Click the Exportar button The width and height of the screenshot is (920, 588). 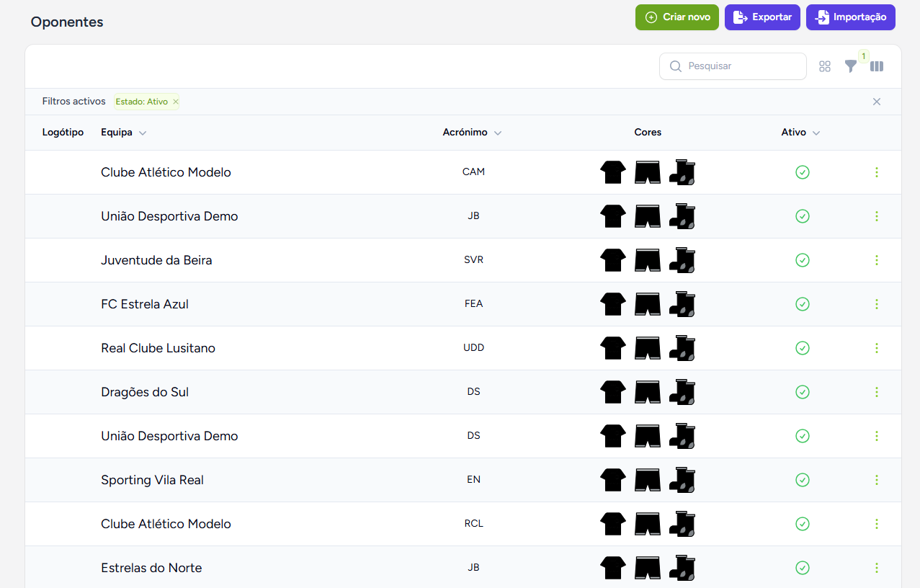[762, 17]
